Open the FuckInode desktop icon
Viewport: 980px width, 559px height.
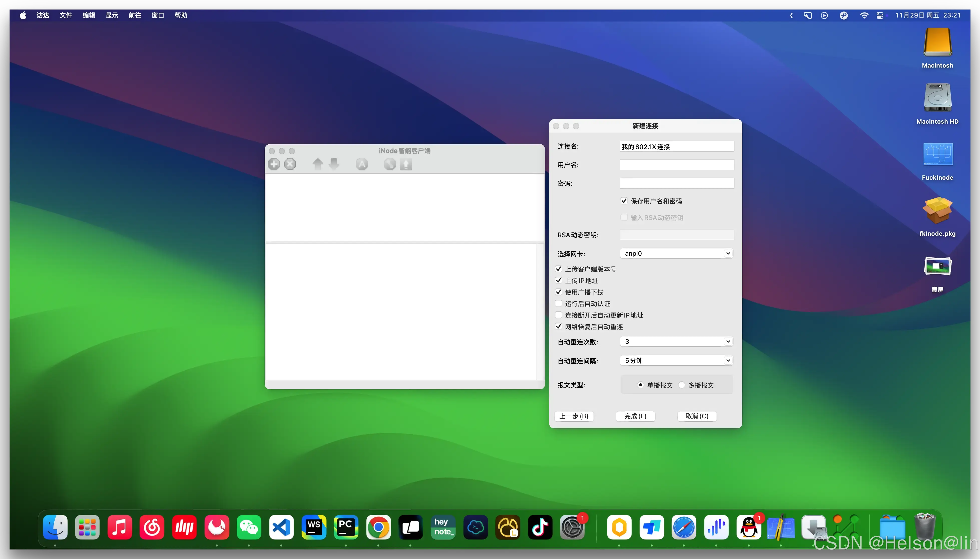click(x=937, y=155)
